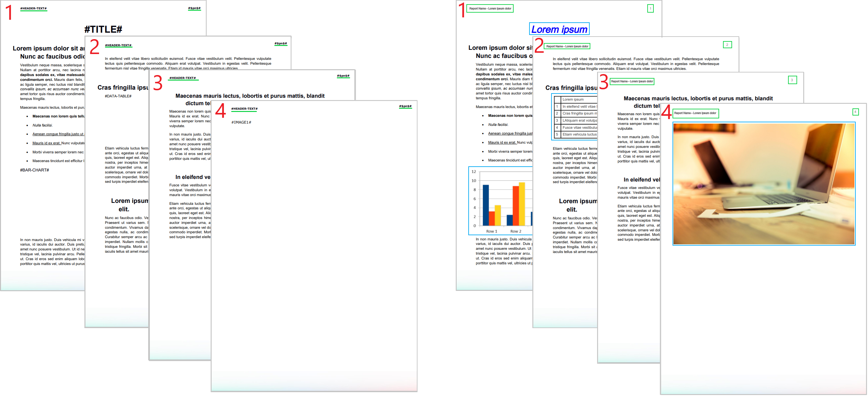Click "Nulla facilisi." bullet in the generated report

click(x=498, y=125)
